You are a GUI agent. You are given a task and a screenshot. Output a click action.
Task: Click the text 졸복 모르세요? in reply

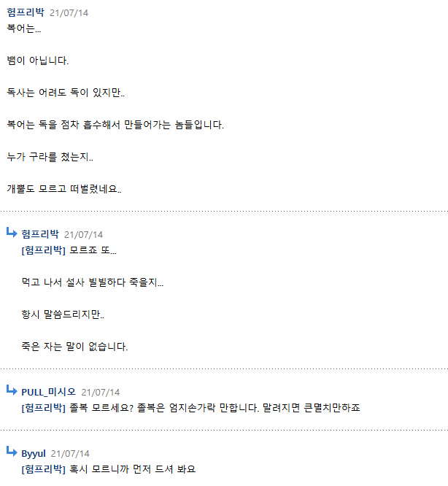(101, 408)
